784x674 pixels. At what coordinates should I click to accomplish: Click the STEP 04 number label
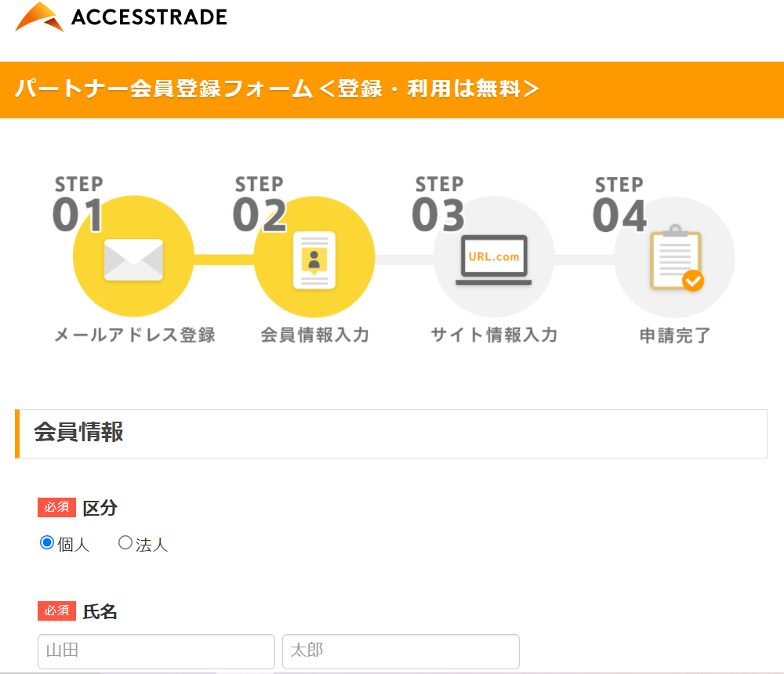(x=619, y=205)
